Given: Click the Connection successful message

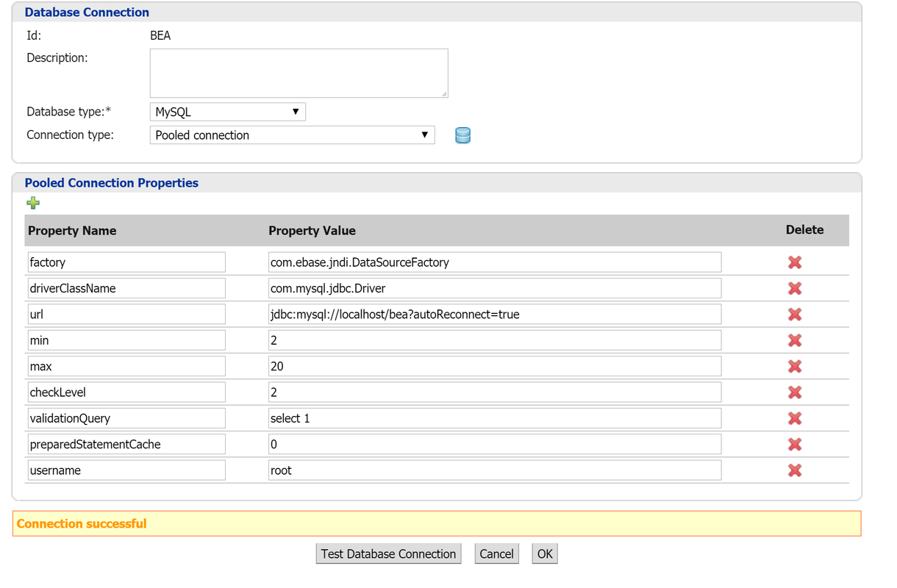Looking at the screenshot, I should click(82, 523).
